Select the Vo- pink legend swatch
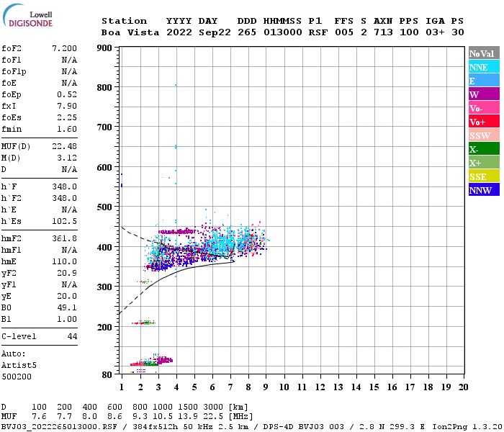The width and height of the screenshot is (504, 432). (484, 108)
